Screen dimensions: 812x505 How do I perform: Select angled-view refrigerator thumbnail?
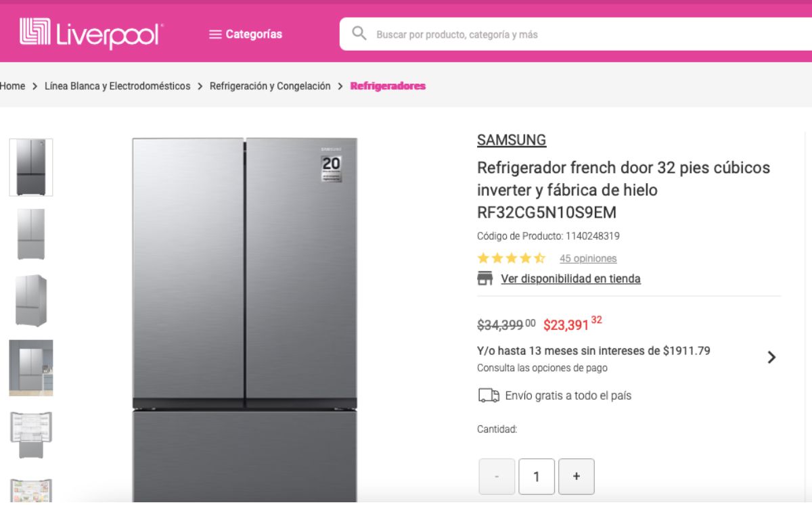[x=31, y=300]
